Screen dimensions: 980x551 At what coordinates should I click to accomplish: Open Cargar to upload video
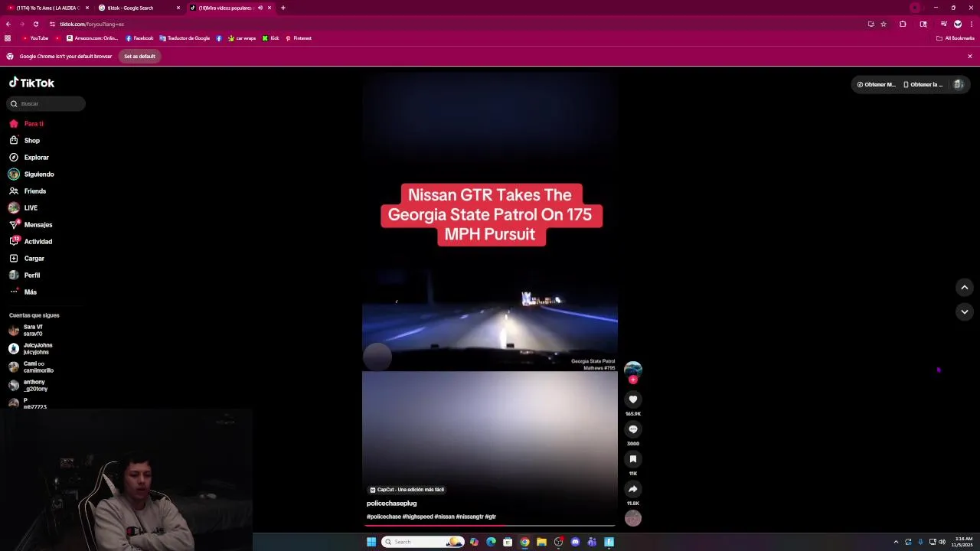[27, 259]
